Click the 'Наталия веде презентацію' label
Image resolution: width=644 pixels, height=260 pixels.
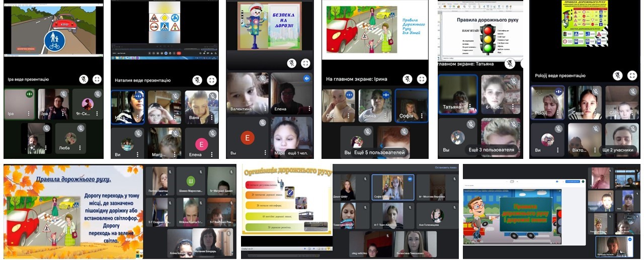pyautogui.click(x=143, y=80)
